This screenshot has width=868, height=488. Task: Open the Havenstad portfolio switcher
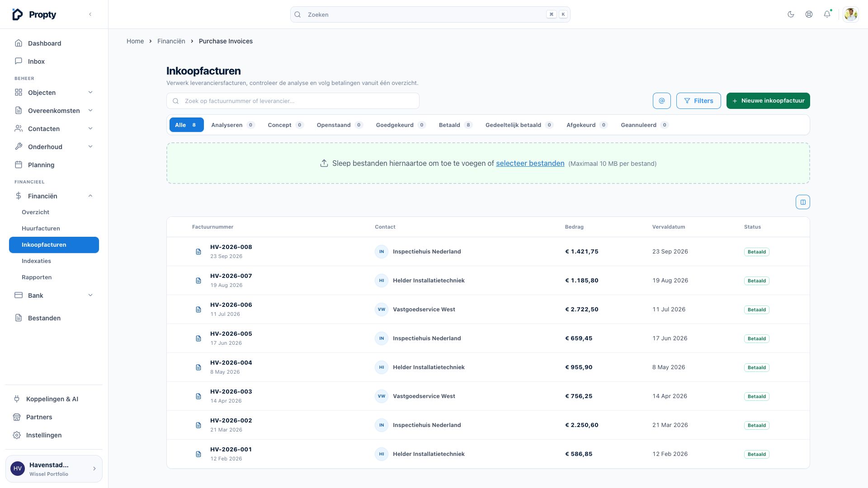pyautogui.click(x=54, y=469)
